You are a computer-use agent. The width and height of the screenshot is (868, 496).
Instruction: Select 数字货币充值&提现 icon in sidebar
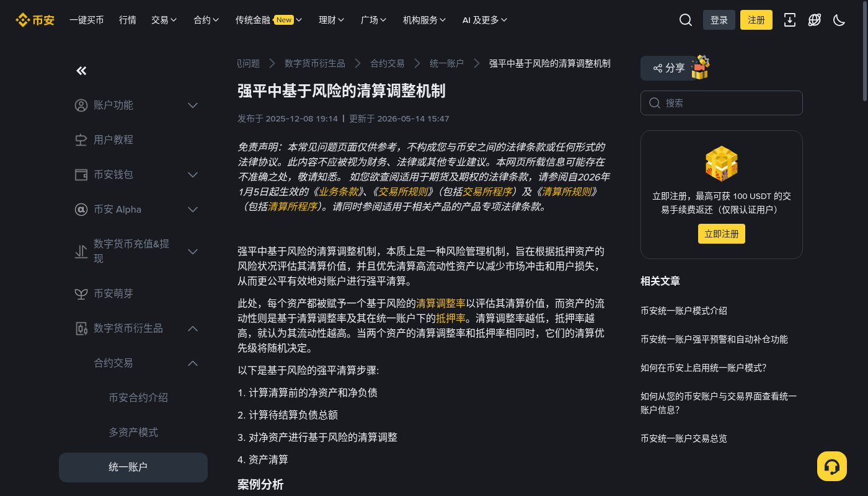coord(81,252)
